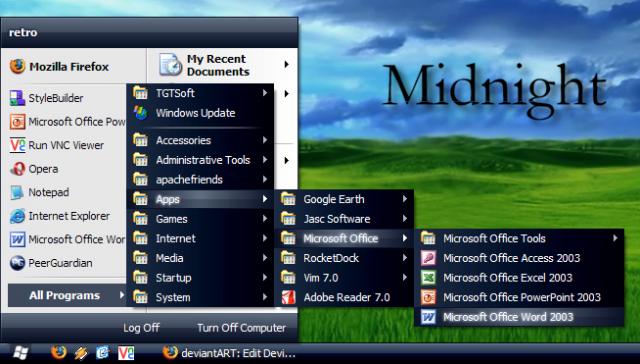Click the PowerPoint 2003 icon in the Office submenu
Screen dimensions: 640x364
point(428,297)
